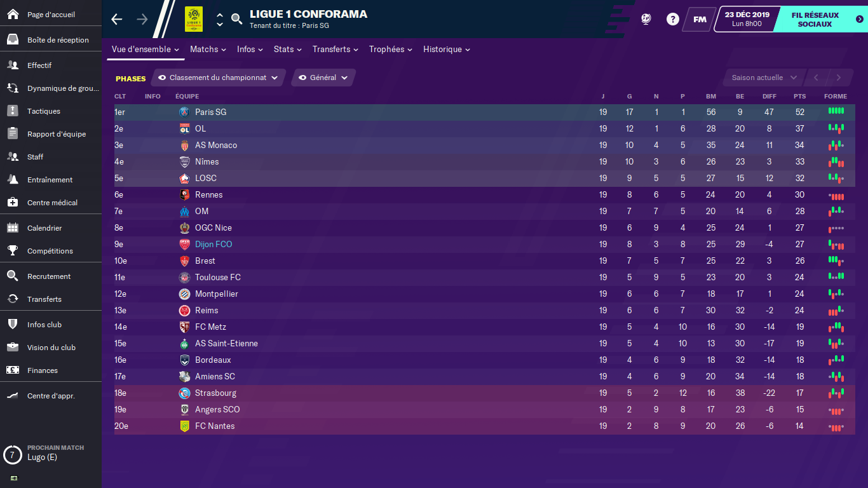Viewport: 868px width, 488px height.
Task: Click the back arrow navigation icon
Action: coord(116,19)
